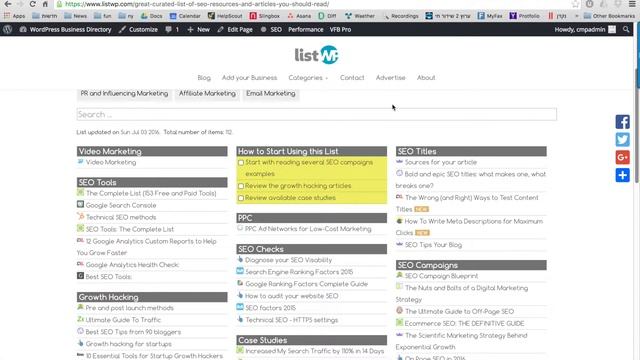Open the Performance admin bar menu
The image size is (640, 360).
(x=306, y=29)
